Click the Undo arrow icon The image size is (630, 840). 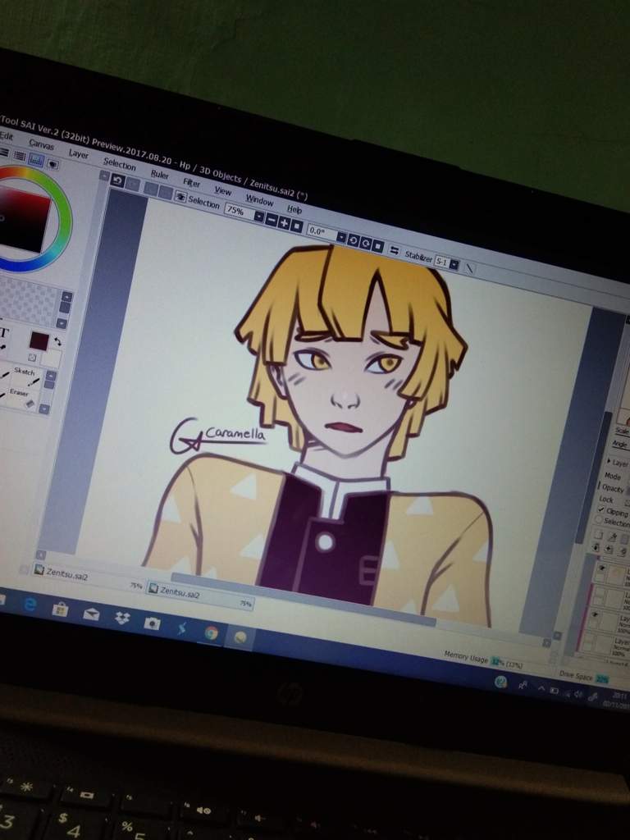pyautogui.click(x=117, y=180)
